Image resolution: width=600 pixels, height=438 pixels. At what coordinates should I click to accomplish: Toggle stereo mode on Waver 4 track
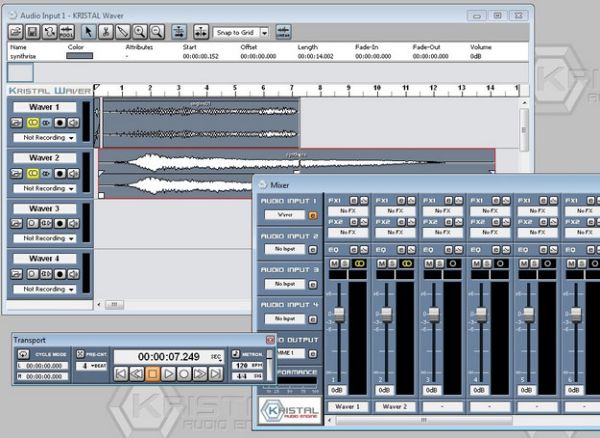33,274
